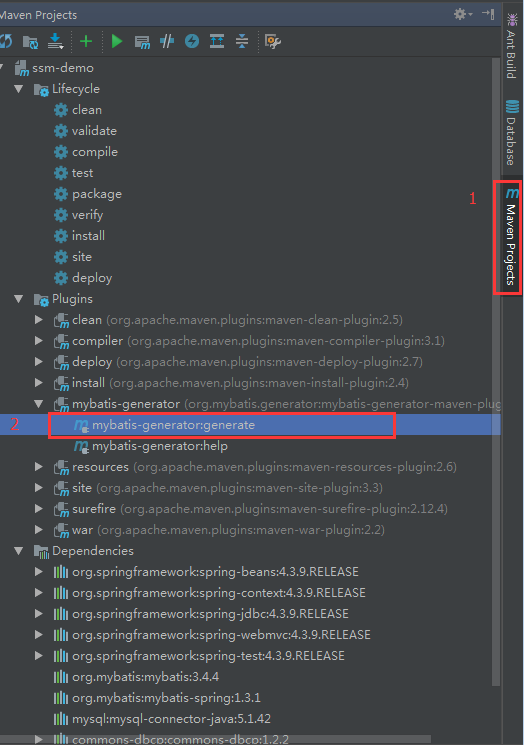
Task: Click the vertical scrollbar of the Maven tree
Action: (496, 372)
